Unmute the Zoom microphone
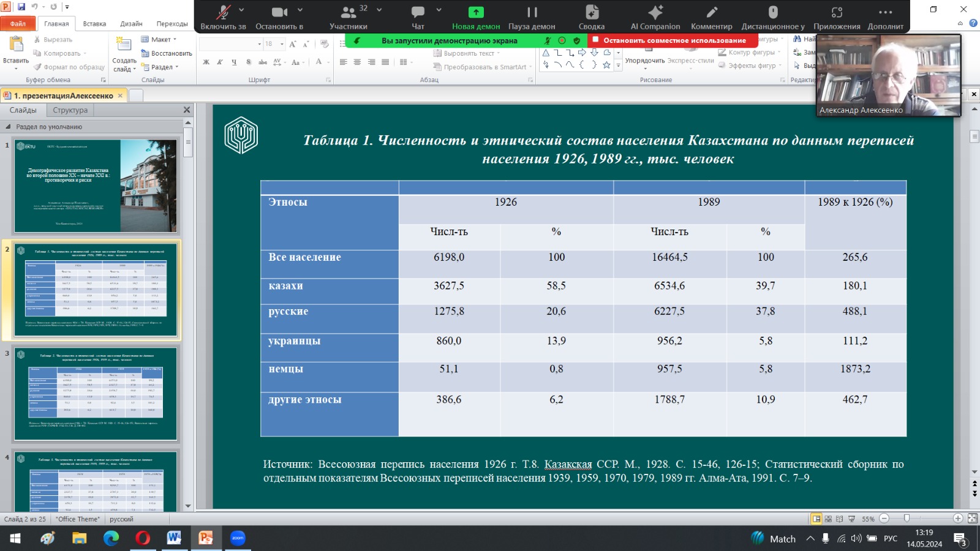This screenshot has width=980, height=551. click(224, 12)
